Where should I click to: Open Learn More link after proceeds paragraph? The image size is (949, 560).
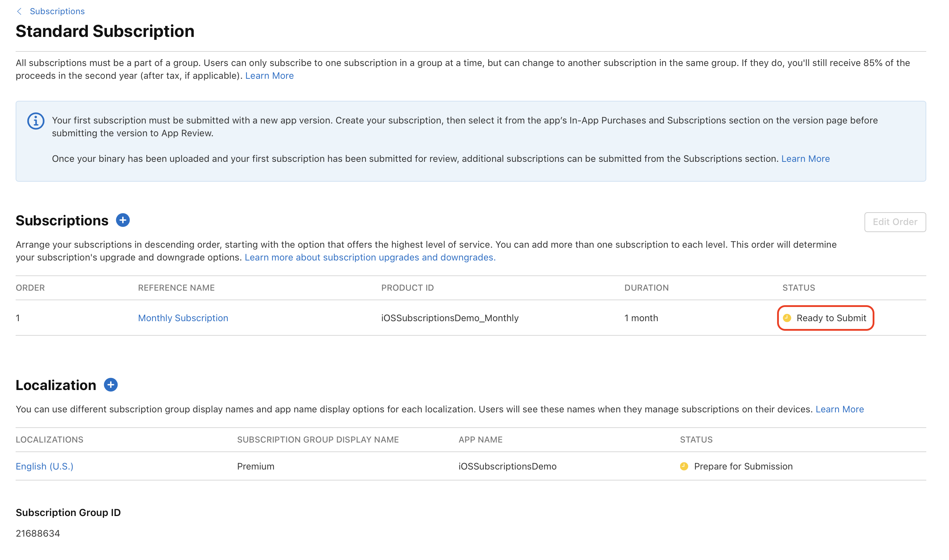[269, 76]
